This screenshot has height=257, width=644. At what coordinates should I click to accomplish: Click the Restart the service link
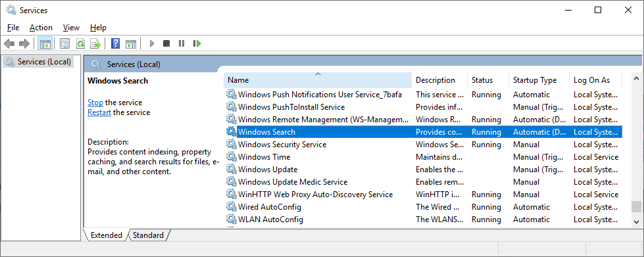[x=99, y=112]
